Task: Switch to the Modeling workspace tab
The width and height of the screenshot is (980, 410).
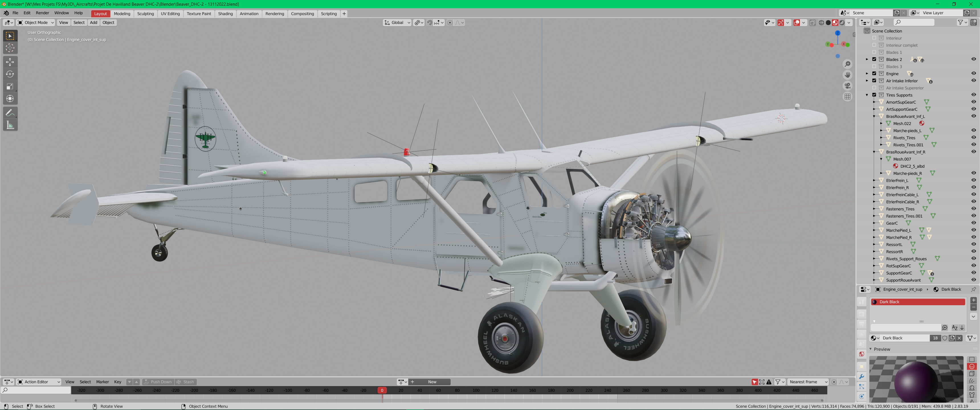Action: pos(122,14)
